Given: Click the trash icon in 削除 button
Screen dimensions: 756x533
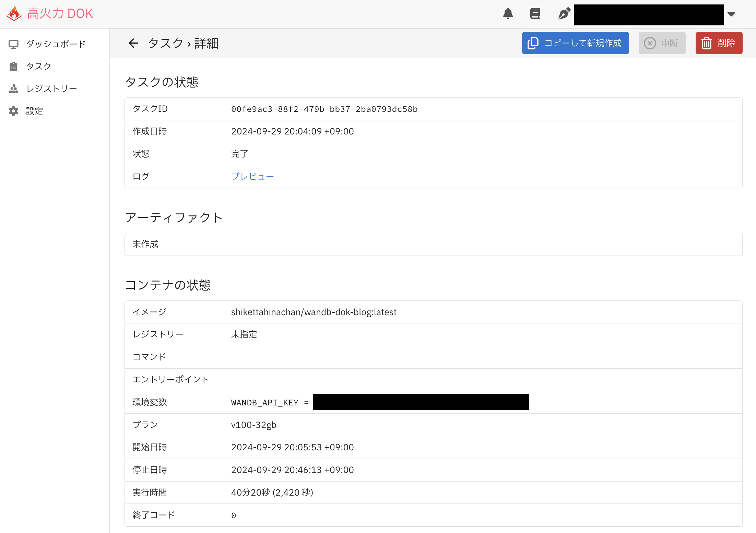Looking at the screenshot, I should click(706, 43).
